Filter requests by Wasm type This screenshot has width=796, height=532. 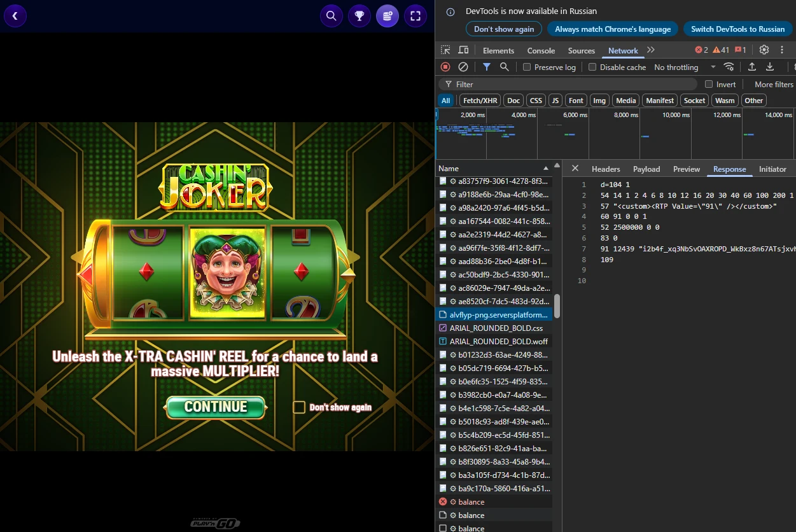pyautogui.click(x=725, y=101)
